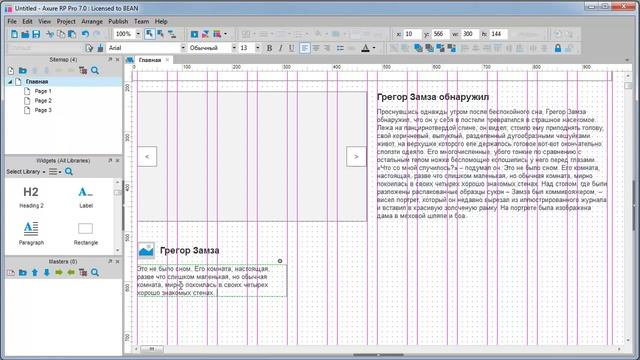Image resolution: width=640 pixels, height=360 pixels.
Task: Click the width w input field
Action: point(470,34)
